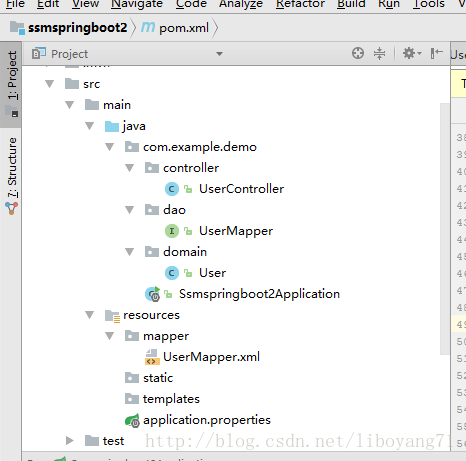This screenshot has height=461, width=466.
Task: Select application.properties file
Action: click(207, 420)
